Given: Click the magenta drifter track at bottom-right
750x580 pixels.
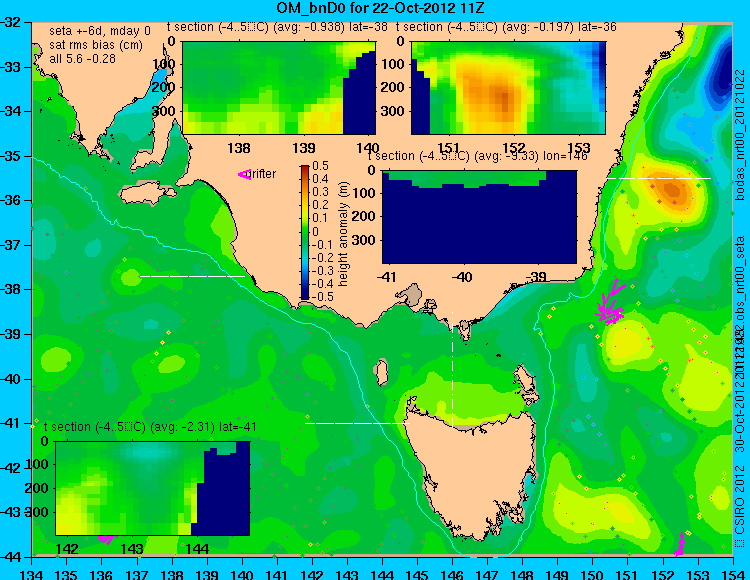Looking at the screenshot, I should tap(679, 544).
